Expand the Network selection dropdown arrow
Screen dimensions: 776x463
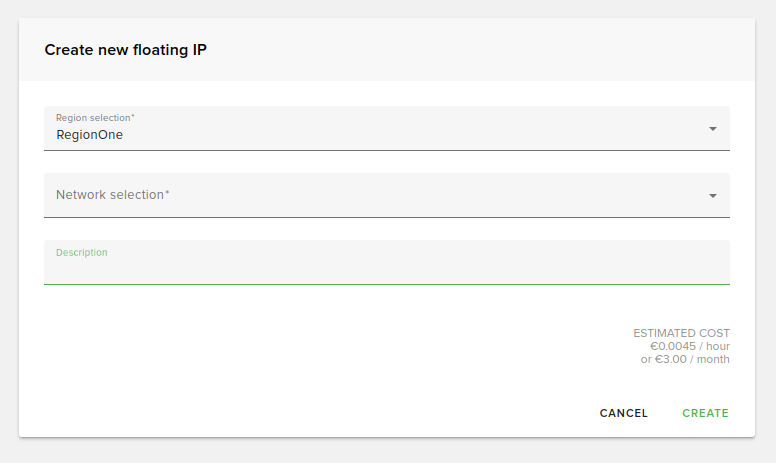[713, 196]
